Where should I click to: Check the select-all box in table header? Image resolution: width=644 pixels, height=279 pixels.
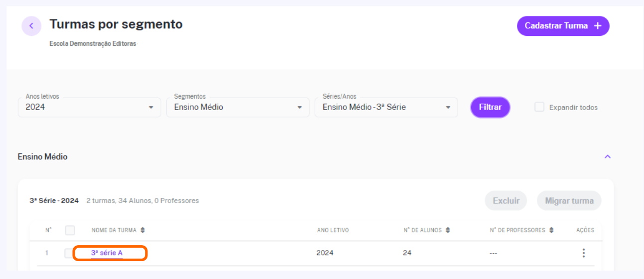[x=70, y=230]
